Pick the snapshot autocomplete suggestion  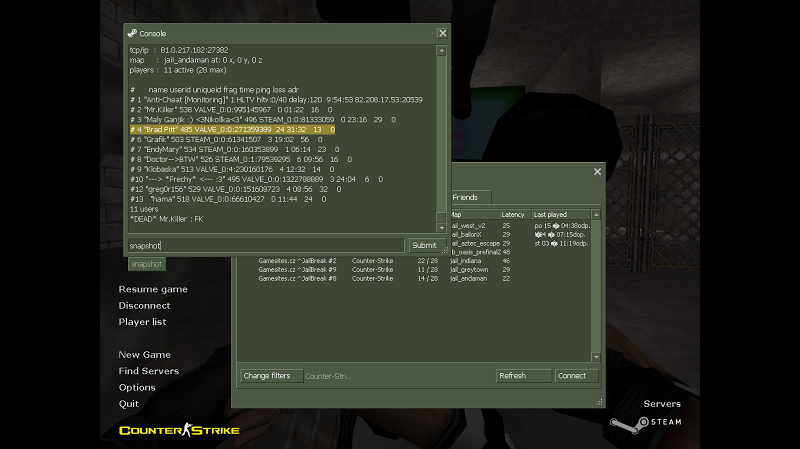click(x=146, y=264)
